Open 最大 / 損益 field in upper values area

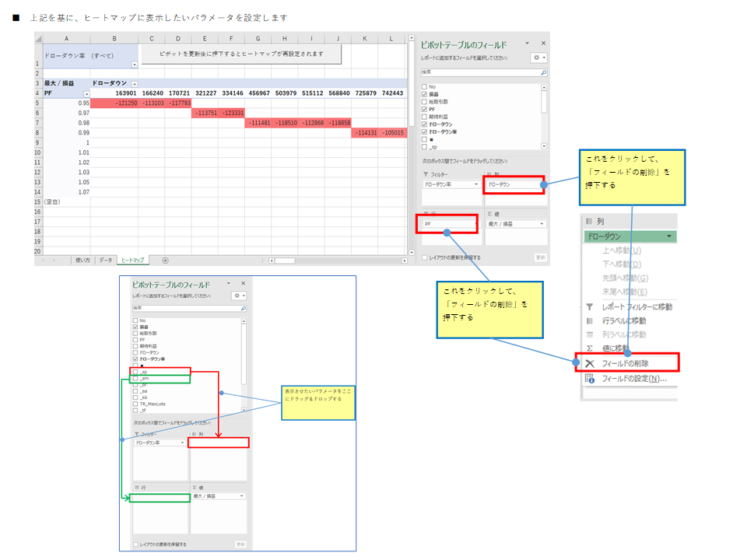coord(516,224)
